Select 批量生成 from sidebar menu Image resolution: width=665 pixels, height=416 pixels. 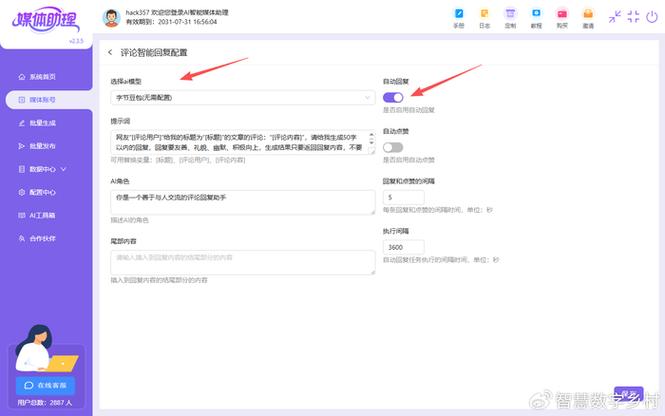tap(42, 122)
